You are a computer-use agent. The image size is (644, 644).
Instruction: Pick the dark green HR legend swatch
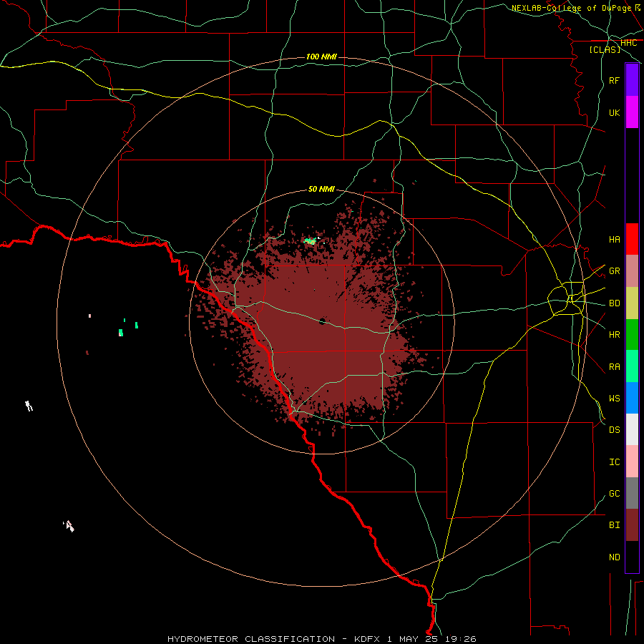click(x=632, y=335)
